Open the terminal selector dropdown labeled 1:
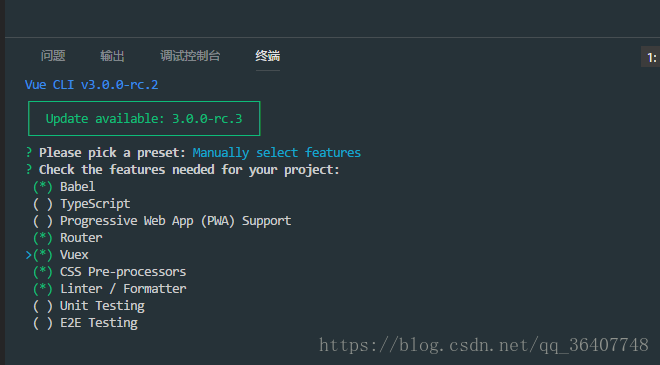The image size is (660, 365). [x=651, y=57]
